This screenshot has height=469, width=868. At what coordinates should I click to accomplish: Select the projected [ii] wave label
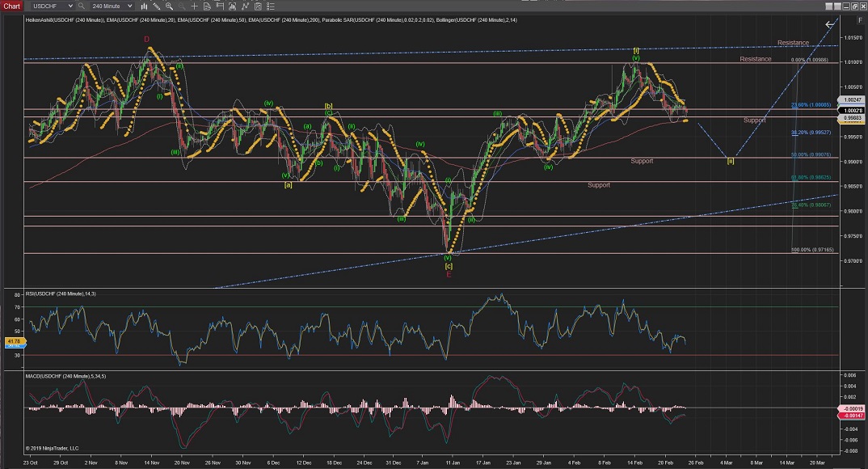730,161
